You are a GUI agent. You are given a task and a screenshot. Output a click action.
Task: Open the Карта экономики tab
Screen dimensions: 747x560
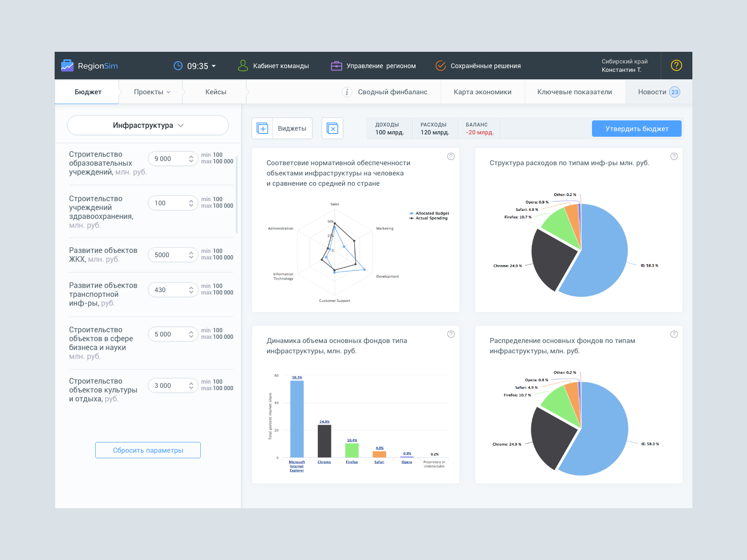coord(483,92)
